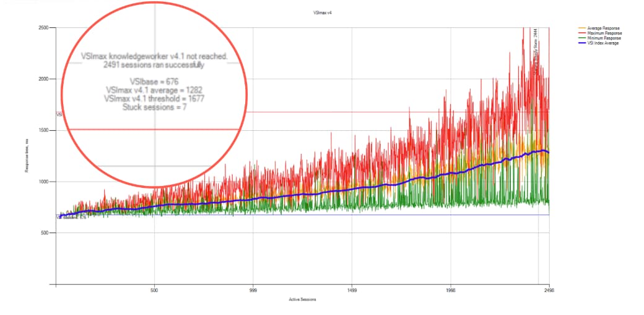Select 'VSI Index Average' legend label
The width and height of the screenshot is (644, 315).
(603, 43)
